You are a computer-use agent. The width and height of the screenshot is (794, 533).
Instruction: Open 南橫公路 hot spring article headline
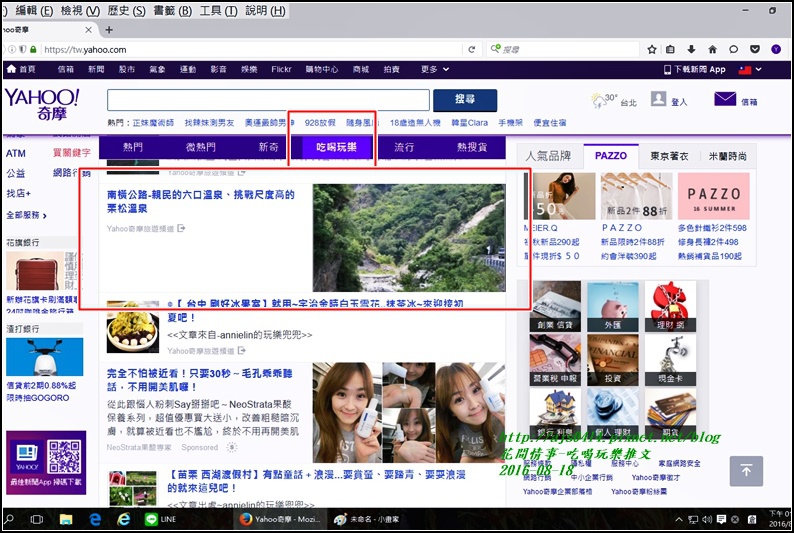(x=201, y=201)
